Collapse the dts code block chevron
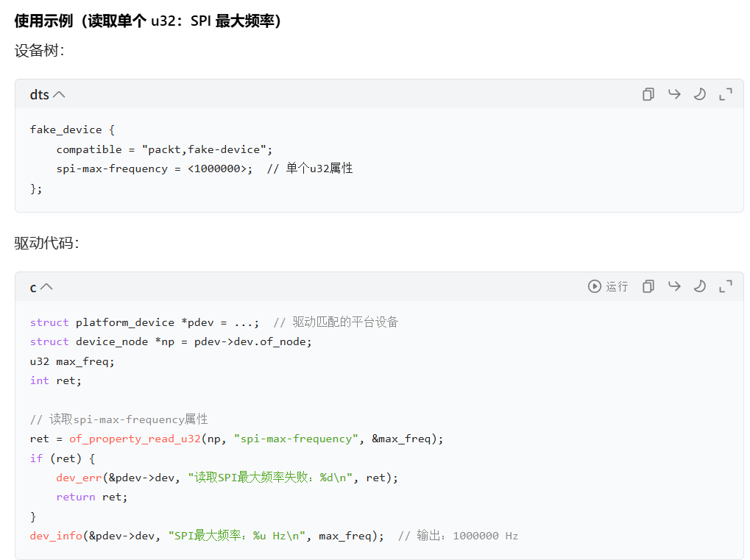The height and width of the screenshot is (560, 750). point(59,95)
